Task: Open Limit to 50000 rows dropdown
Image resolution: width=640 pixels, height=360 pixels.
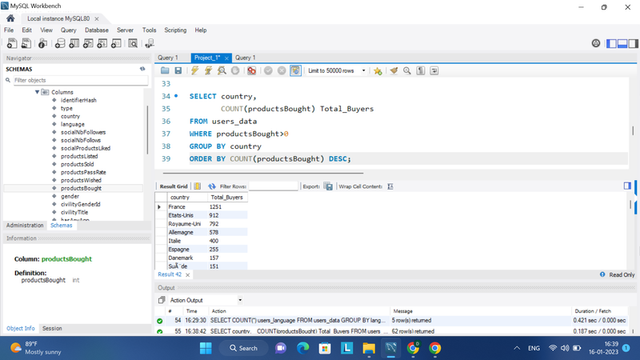Action: coord(337,71)
